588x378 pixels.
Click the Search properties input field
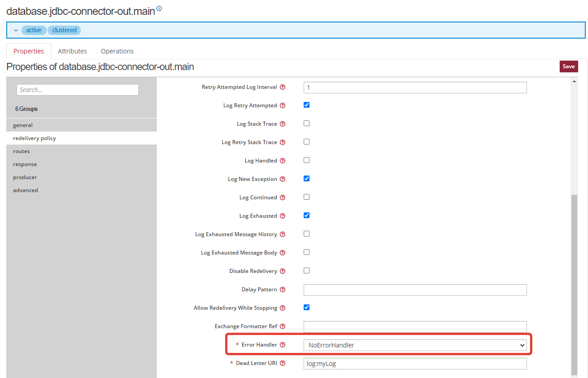point(77,90)
